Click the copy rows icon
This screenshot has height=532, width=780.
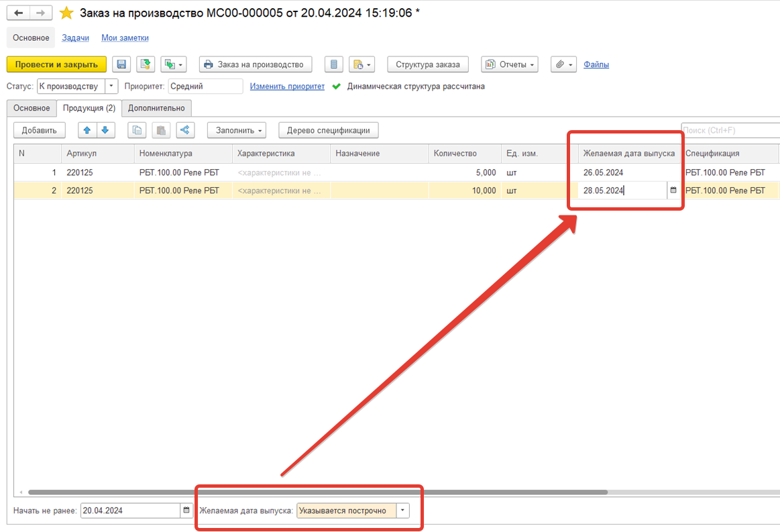coord(137,130)
